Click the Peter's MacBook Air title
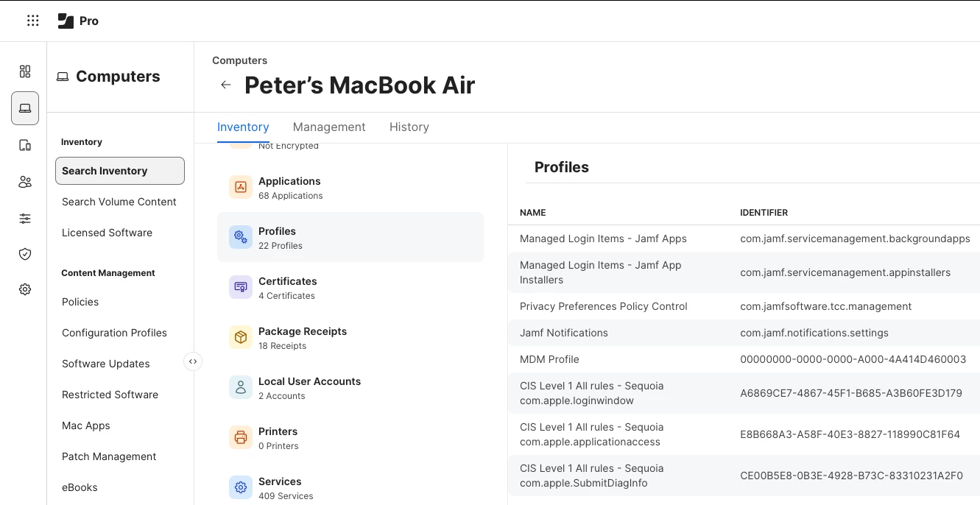This screenshot has height=505, width=980. [359, 85]
